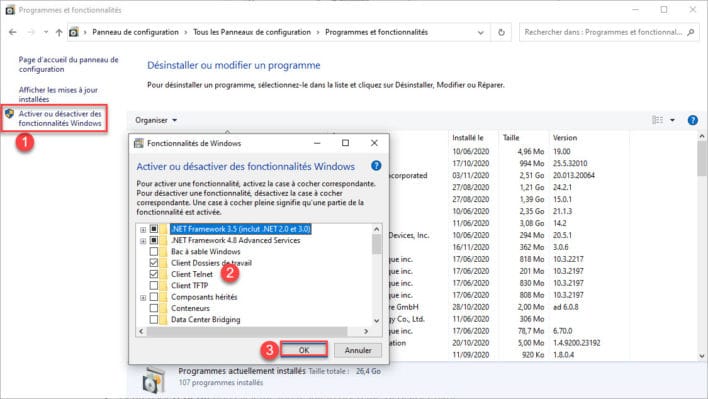Enable the Client TFTP checkbox
This screenshot has width=708, height=399.
pyautogui.click(x=154, y=285)
